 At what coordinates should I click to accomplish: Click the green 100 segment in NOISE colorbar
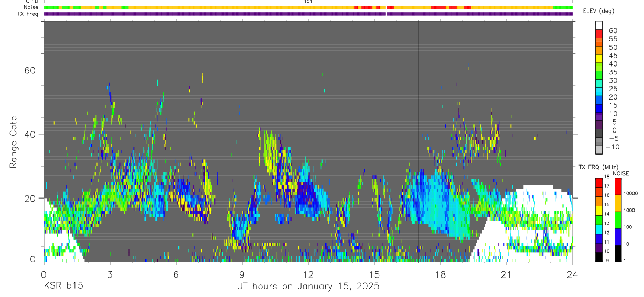point(618,220)
